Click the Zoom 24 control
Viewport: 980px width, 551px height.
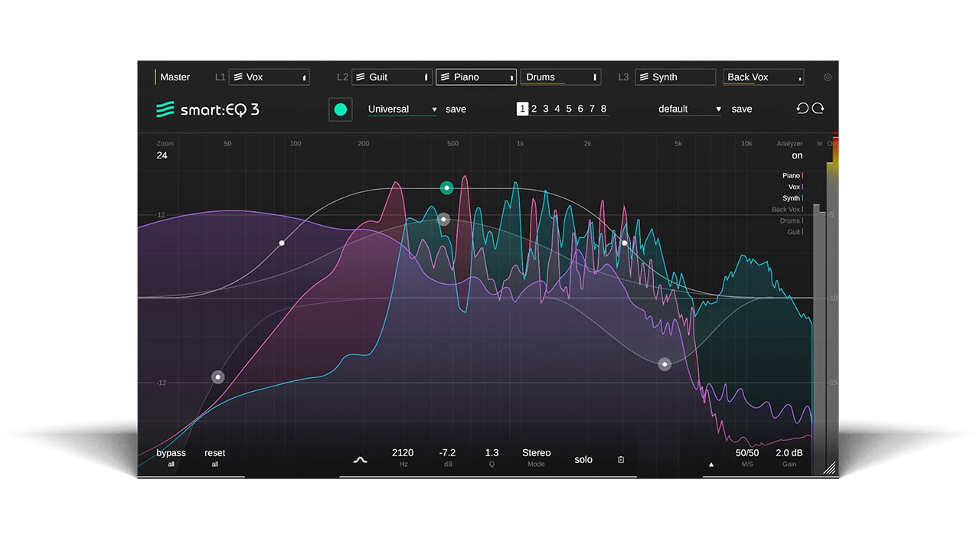pyautogui.click(x=162, y=150)
